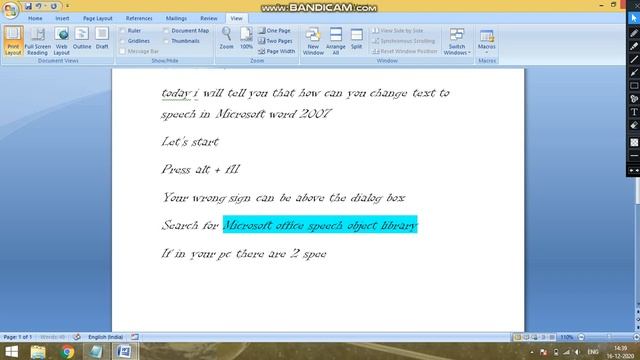Select the View ribbon tab
The width and height of the screenshot is (640, 360).
[x=236, y=18]
